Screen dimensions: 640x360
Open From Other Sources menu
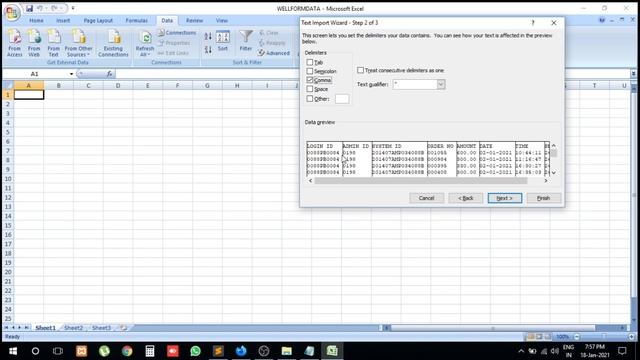[78, 43]
